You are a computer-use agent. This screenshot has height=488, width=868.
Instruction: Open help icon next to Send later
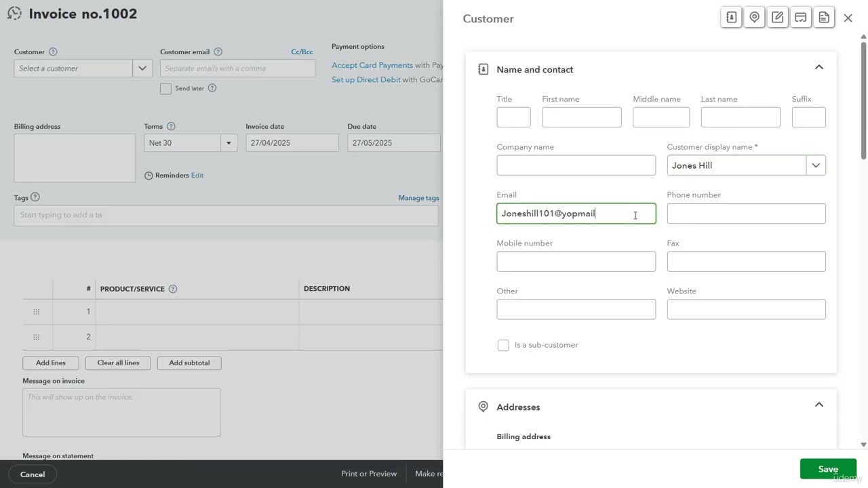212,88
